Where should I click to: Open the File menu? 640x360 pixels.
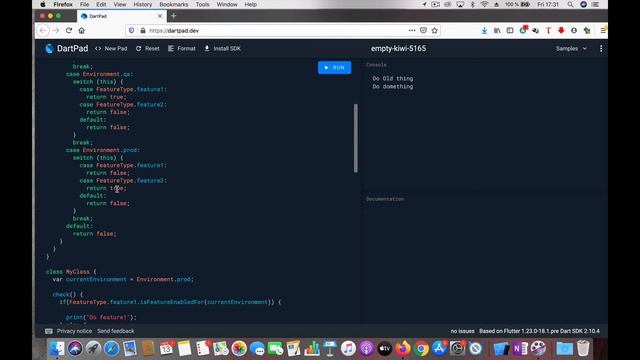coord(84,4)
